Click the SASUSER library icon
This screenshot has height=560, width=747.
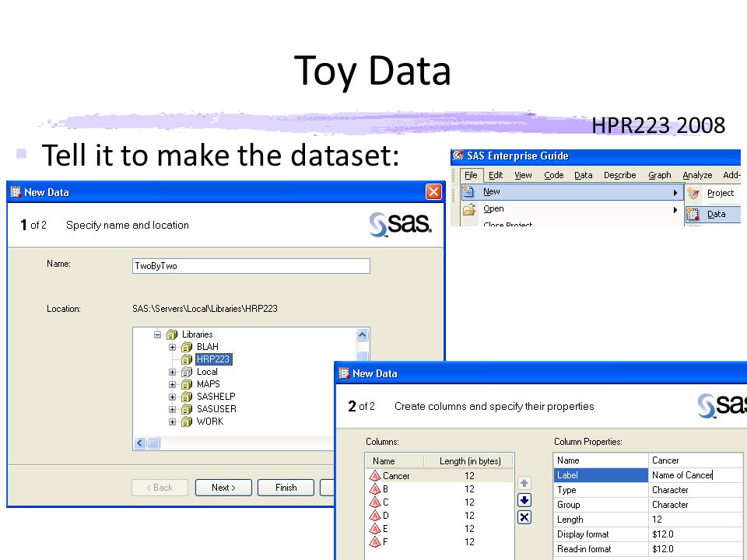(187, 409)
